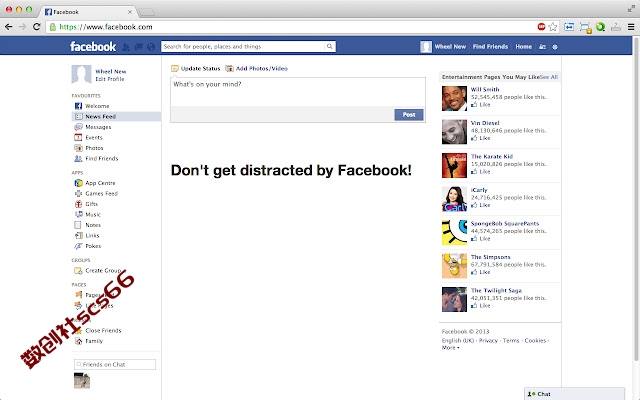Focus the Facebook search field
This screenshot has width=640, height=400.
[x=243, y=47]
